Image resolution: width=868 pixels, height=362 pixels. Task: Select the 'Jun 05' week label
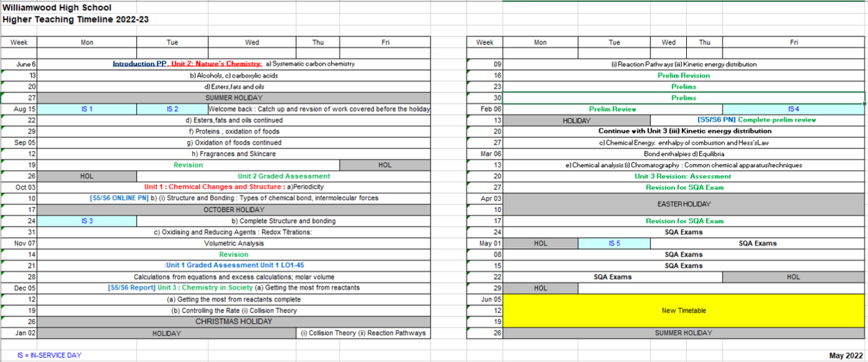click(485, 299)
